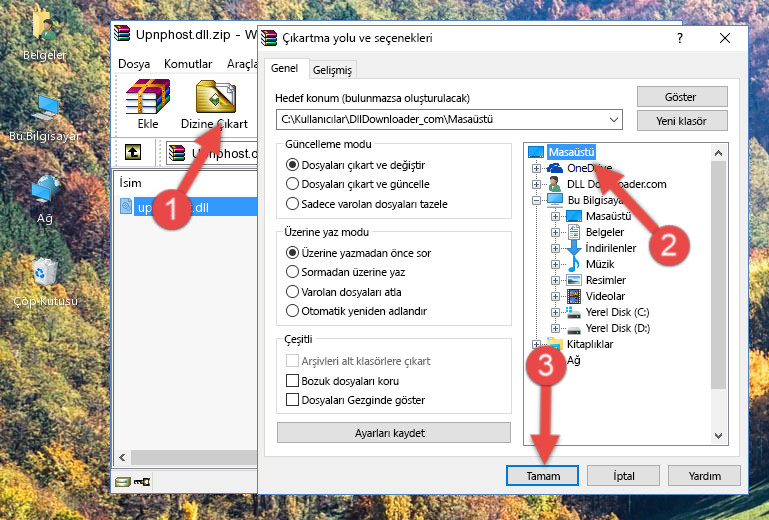Image resolution: width=769 pixels, height=520 pixels.
Task: Select Varolan dosyaları atla option
Action: click(x=292, y=292)
